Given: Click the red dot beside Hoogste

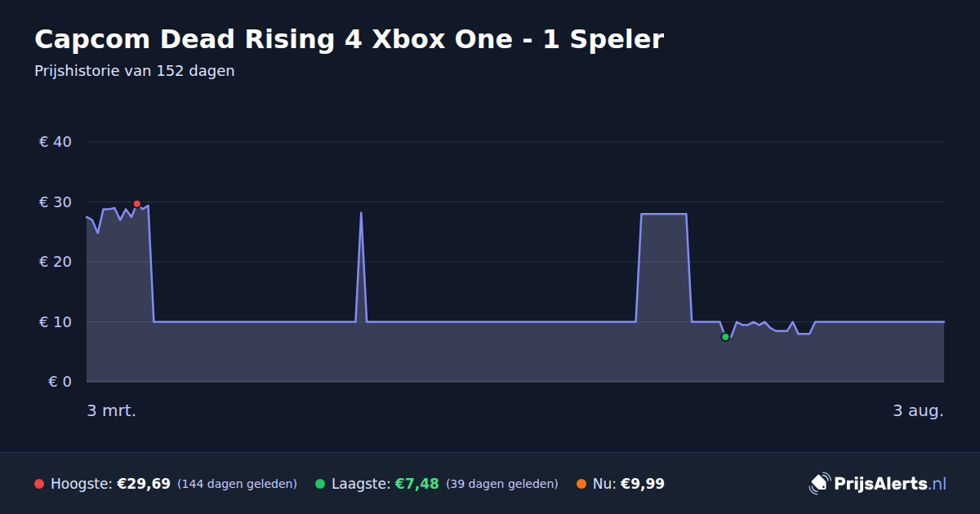Looking at the screenshot, I should (x=39, y=484).
